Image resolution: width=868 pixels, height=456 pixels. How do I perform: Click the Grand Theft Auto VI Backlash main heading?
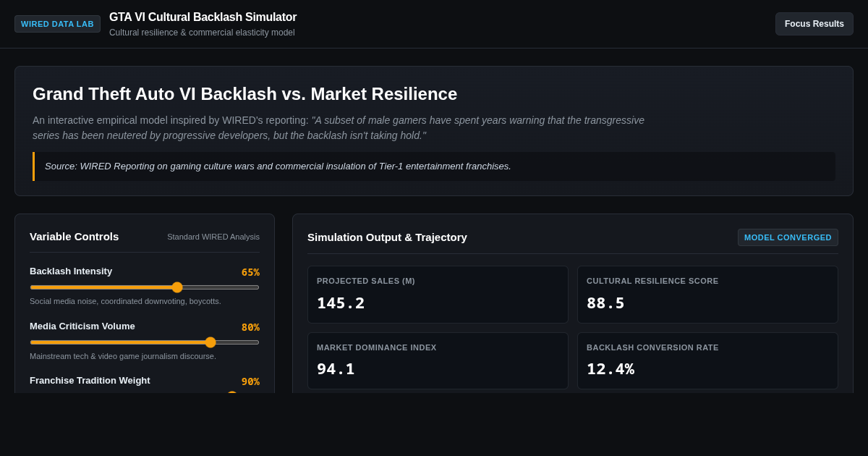245,94
